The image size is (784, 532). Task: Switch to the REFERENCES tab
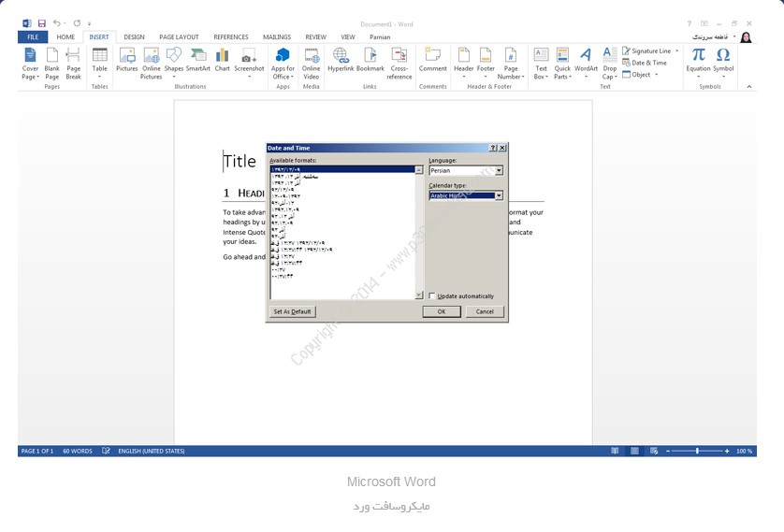pos(231,37)
